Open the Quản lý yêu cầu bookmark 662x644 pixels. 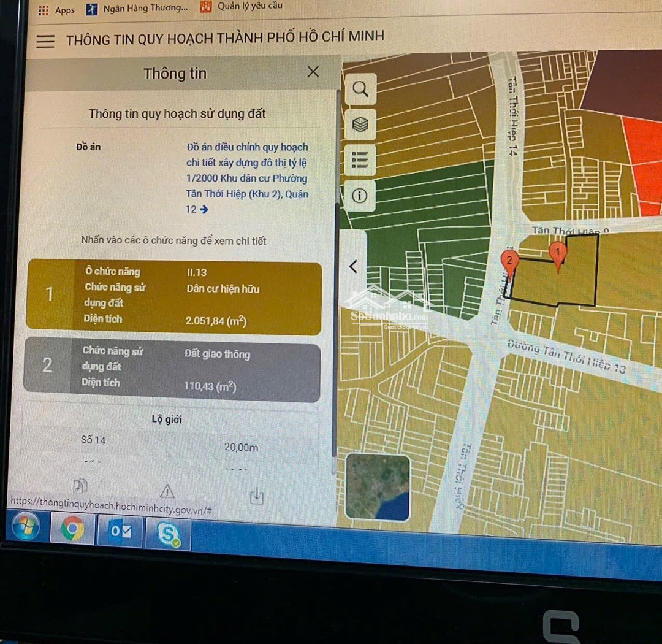[x=242, y=7]
